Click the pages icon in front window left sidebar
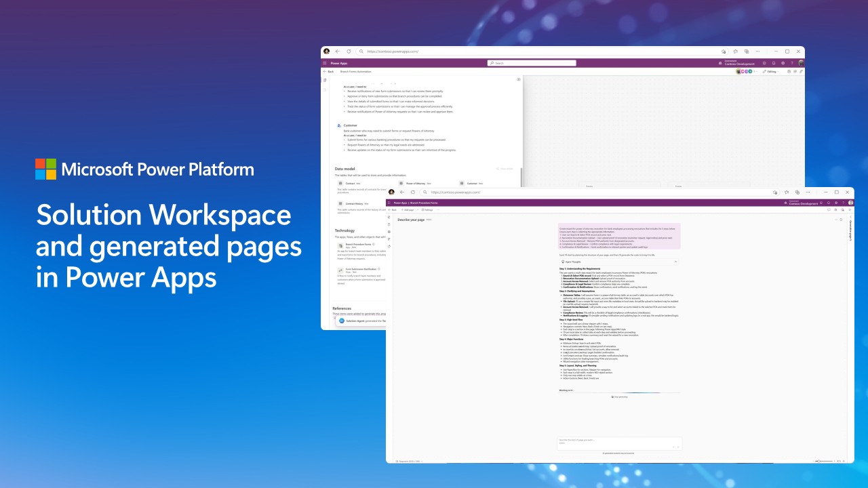The width and height of the screenshot is (868, 488). [389, 224]
